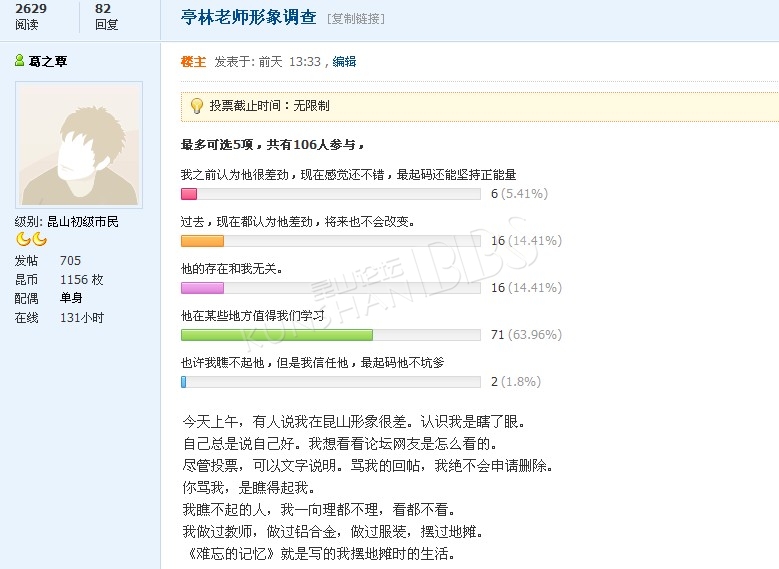Click the 昆币 value 1156 枚
This screenshot has height=569, width=779.
pyautogui.click(x=81, y=279)
